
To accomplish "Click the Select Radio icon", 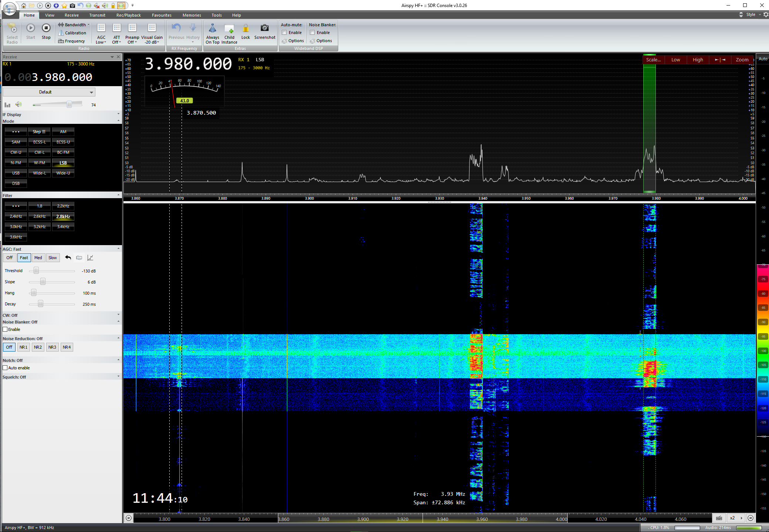I will 12,28.
